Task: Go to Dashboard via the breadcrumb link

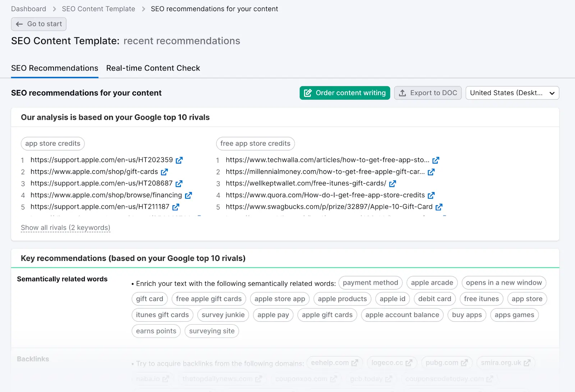Action: 28,9
